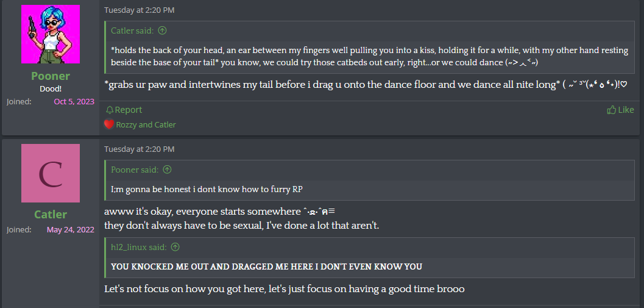Screen dimensions: 644x308
Task: Click the quoted "YOU KNOCKED ME OUT" text block
Action: click(266, 267)
